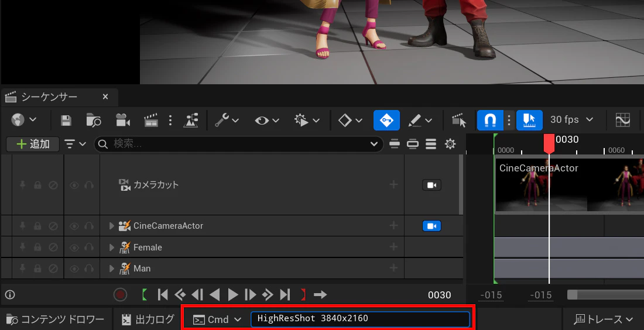644x330 pixels.
Task: Open snapping options three-dot menu
Action: pos(509,121)
